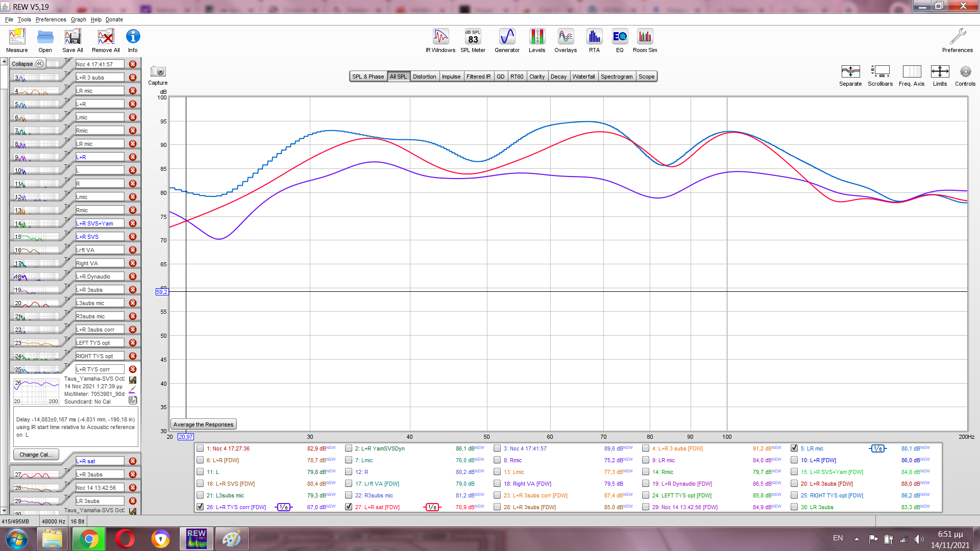Open the Donate menu link
This screenshot has height=551, width=980.
tap(114, 19)
